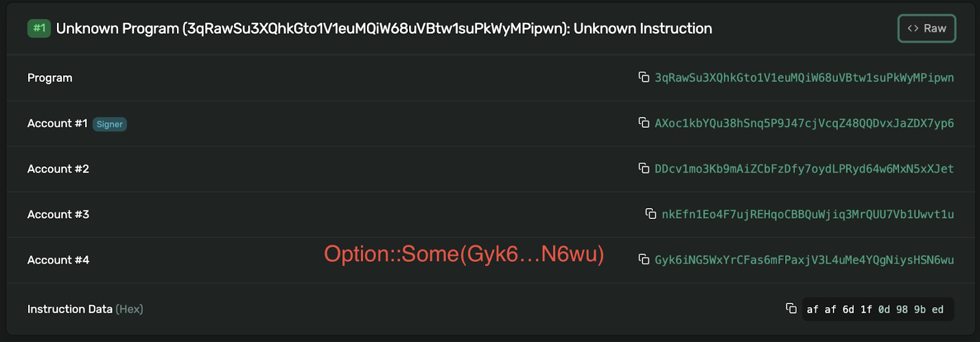Copy the Program address
Image resolution: width=980 pixels, height=342 pixels.
point(644,77)
